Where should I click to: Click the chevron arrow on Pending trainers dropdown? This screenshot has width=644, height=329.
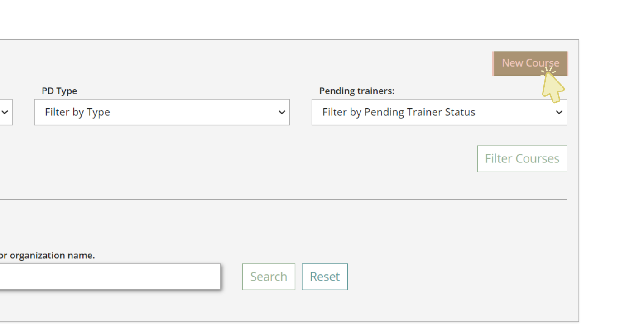point(559,112)
